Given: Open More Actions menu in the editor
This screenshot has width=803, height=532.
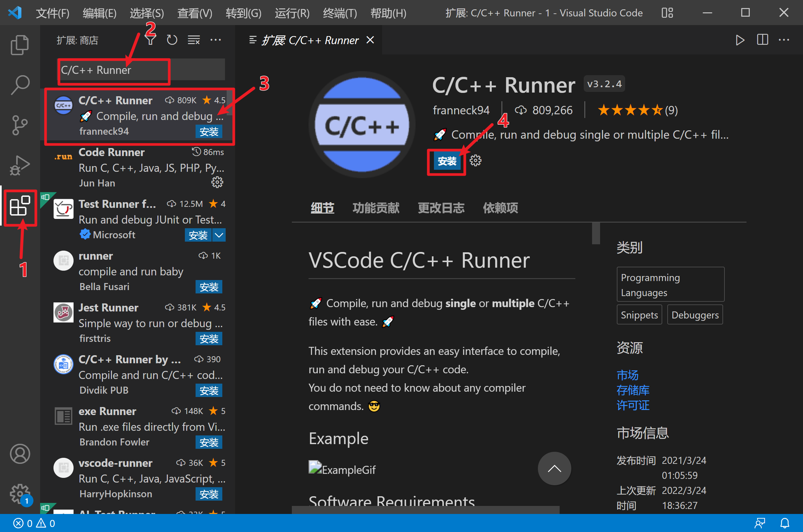Looking at the screenshot, I should coord(784,40).
